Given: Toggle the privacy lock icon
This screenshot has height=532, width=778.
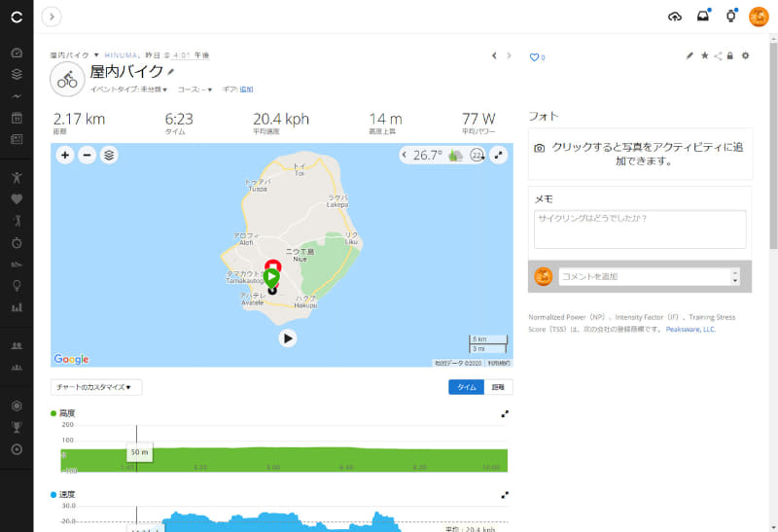Looking at the screenshot, I should (x=730, y=55).
